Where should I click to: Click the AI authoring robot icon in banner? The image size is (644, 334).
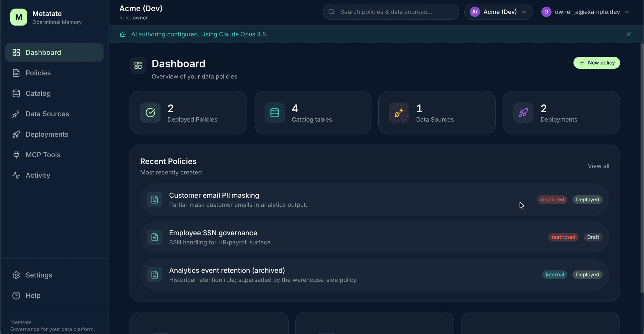click(x=123, y=34)
